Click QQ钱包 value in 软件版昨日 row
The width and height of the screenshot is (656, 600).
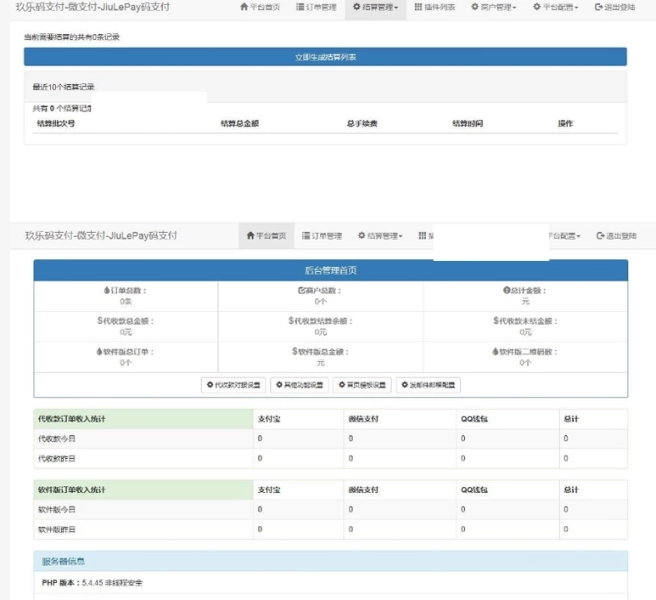click(463, 530)
